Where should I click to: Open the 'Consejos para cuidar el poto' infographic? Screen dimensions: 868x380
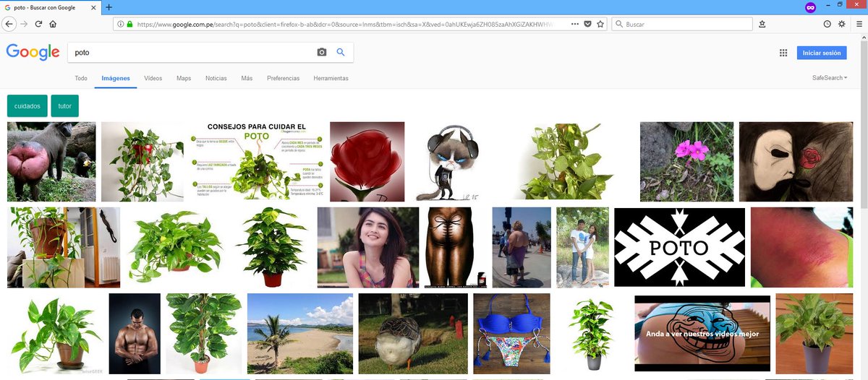(256, 162)
